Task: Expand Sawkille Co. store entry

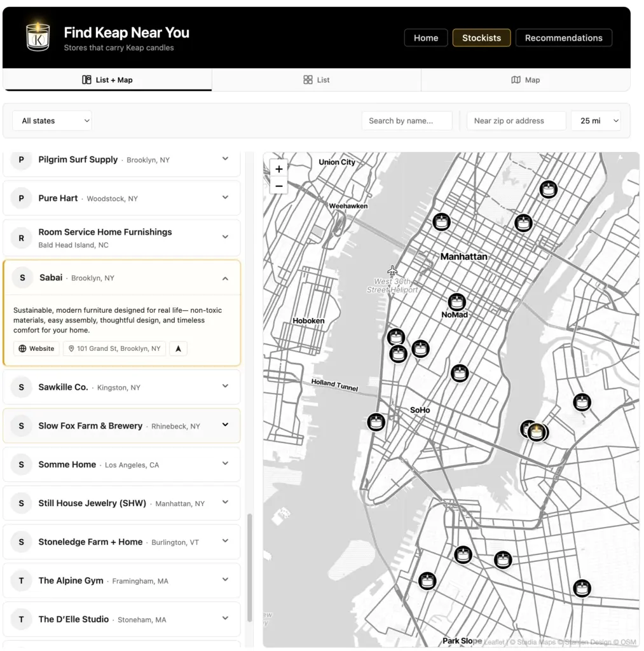Action: coord(225,386)
